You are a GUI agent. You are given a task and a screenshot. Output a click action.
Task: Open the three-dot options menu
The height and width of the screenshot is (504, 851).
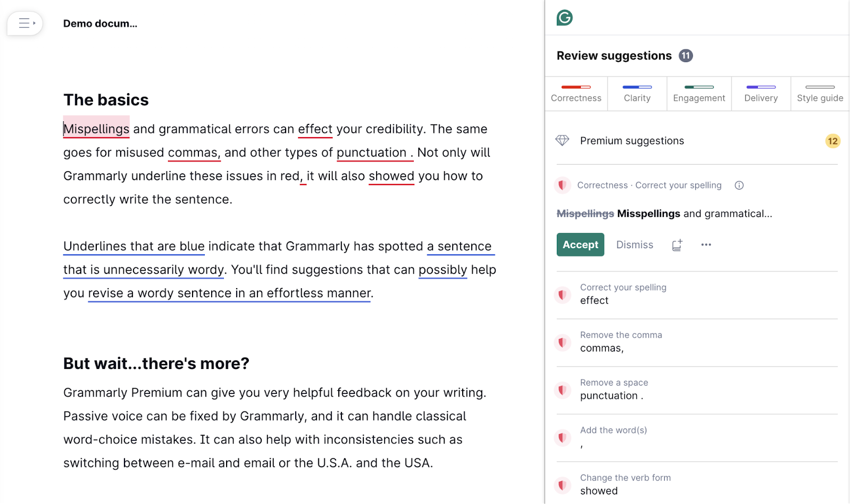(x=706, y=245)
